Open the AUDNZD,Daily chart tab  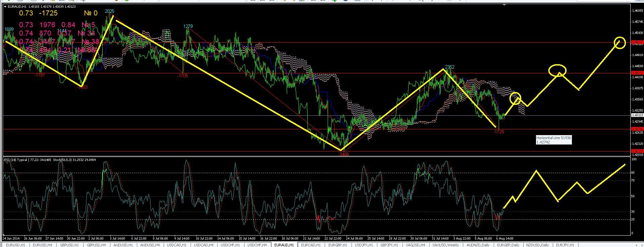[x=478, y=245]
